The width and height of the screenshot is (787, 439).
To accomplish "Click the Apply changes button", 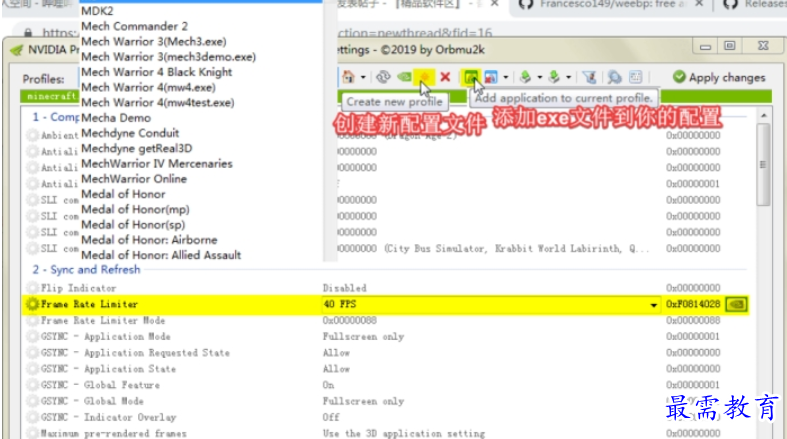I will pyautogui.click(x=719, y=77).
